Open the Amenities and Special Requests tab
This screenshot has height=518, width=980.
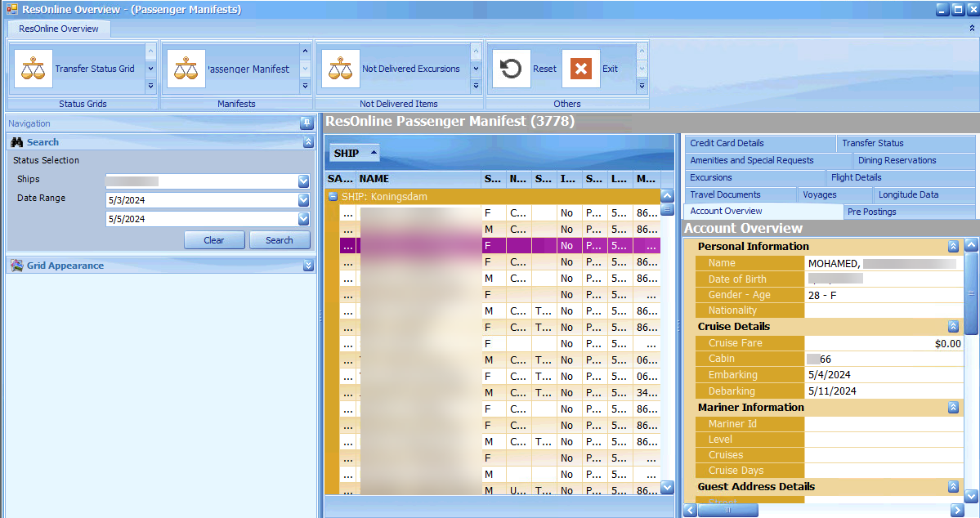tap(767, 161)
